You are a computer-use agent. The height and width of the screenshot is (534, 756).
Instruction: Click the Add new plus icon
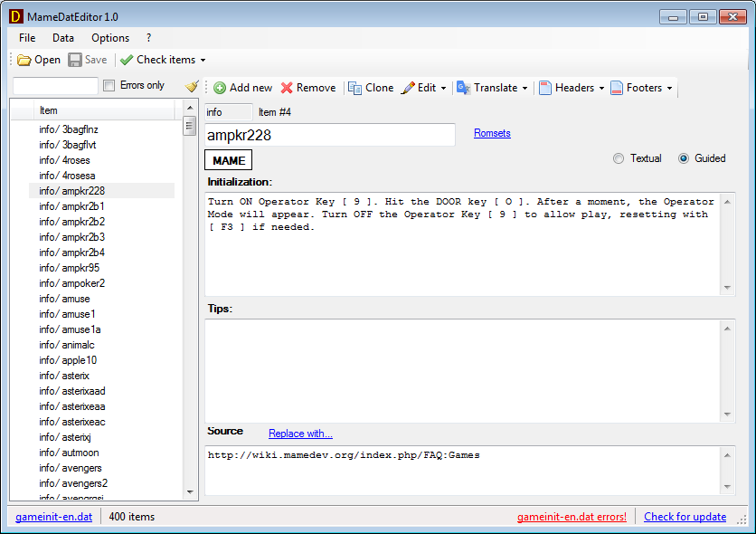pos(220,88)
